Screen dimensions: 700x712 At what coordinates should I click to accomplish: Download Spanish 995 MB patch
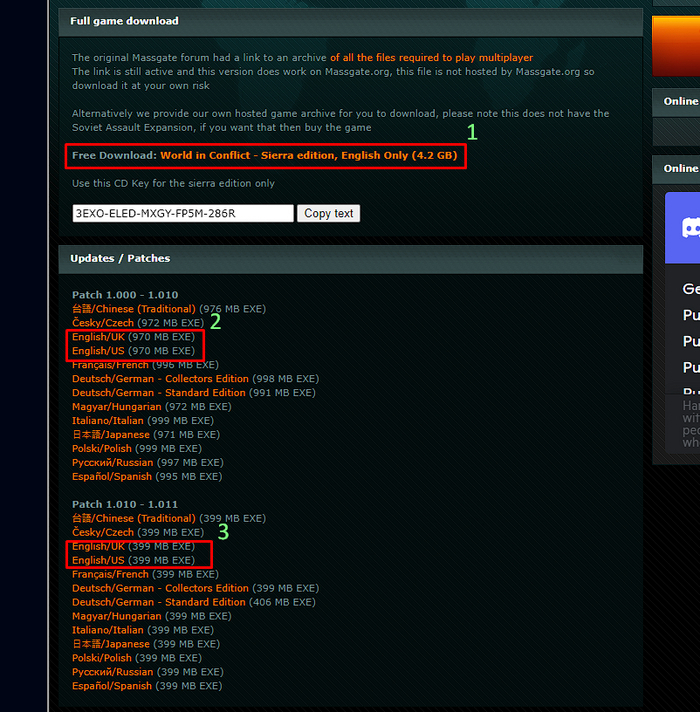point(112,477)
